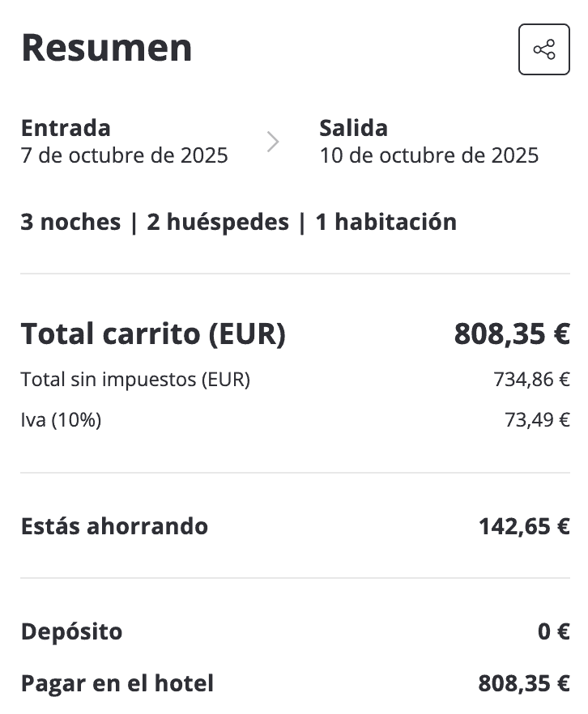588x714 pixels.
Task: Select the Pagar en el hotel amount
Action: click(x=524, y=683)
